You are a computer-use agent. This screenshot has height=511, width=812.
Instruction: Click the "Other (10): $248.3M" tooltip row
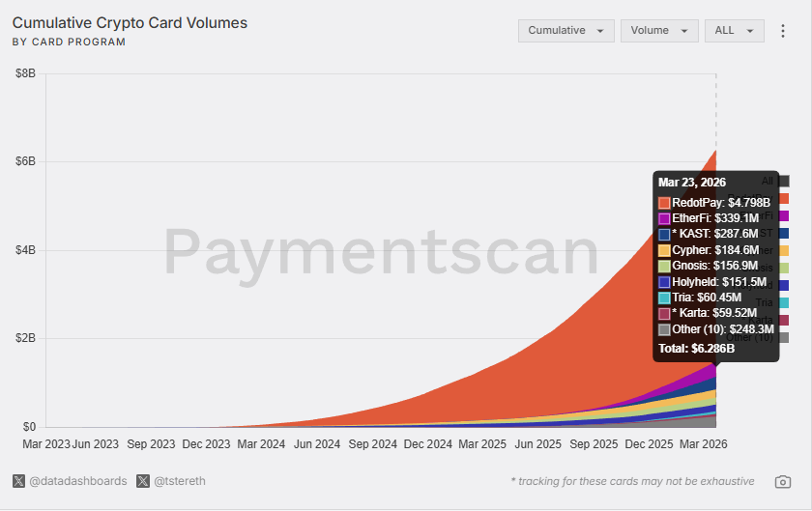[x=716, y=329]
